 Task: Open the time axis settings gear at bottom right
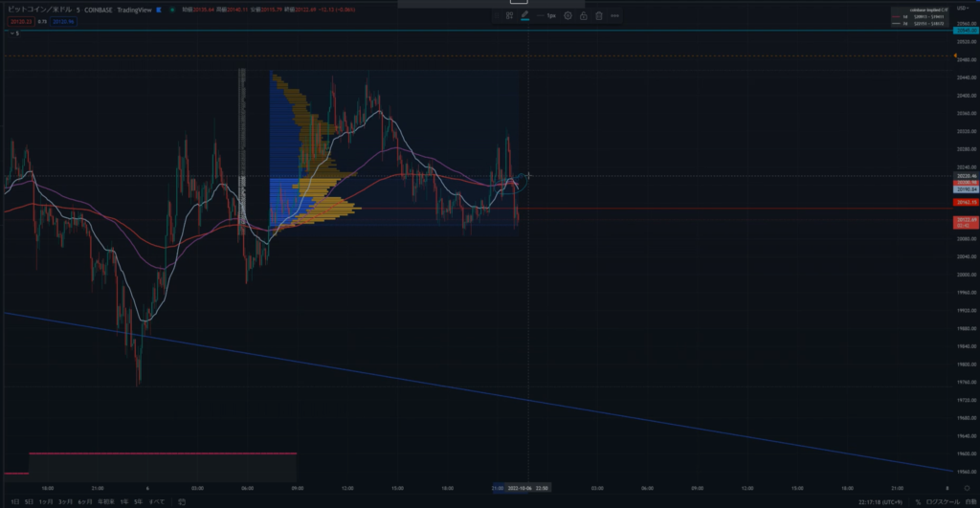coord(967,488)
